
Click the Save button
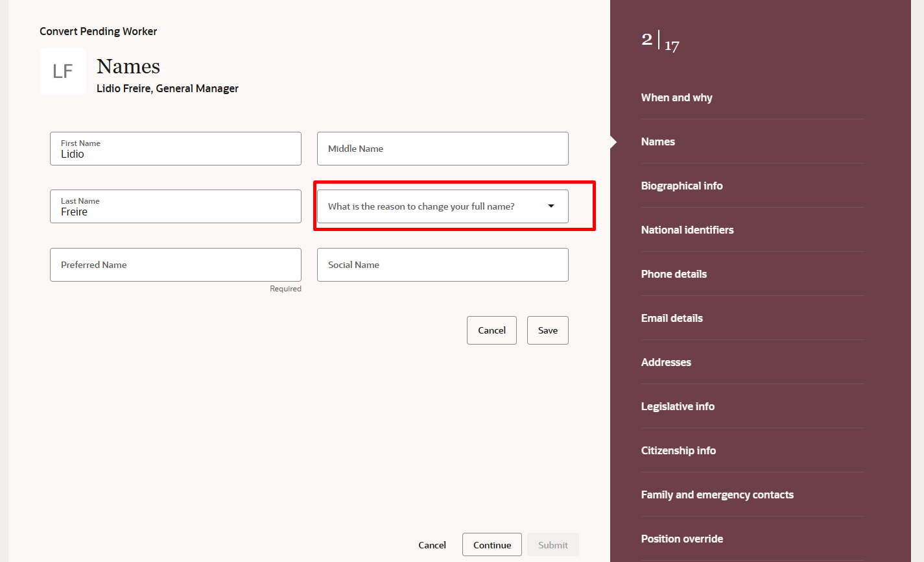coord(548,330)
